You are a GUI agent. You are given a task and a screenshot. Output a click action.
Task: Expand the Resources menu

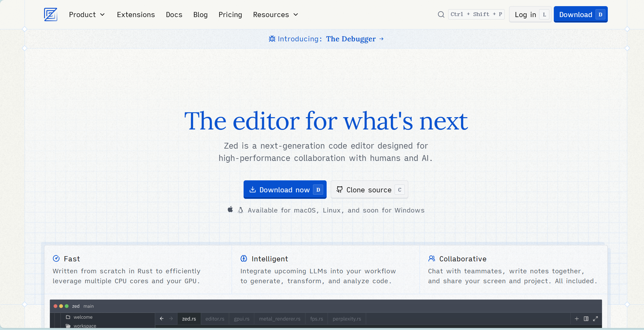(276, 15)
